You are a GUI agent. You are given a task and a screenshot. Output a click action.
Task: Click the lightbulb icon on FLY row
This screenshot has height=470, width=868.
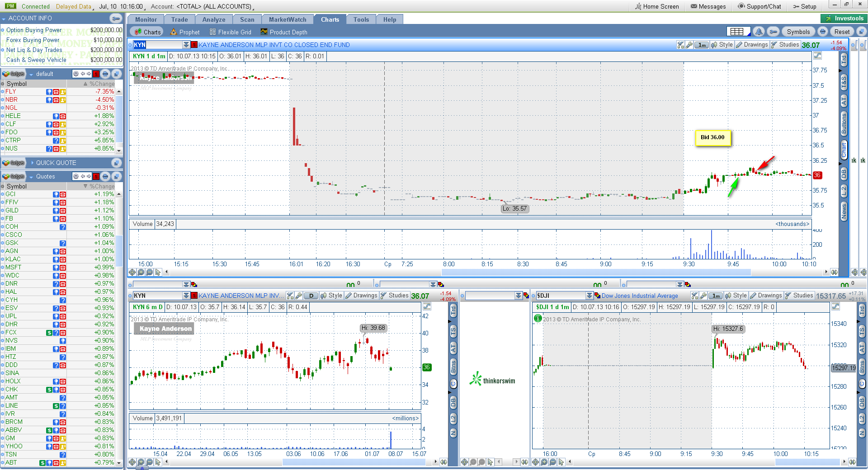click(x=49, y=92)
